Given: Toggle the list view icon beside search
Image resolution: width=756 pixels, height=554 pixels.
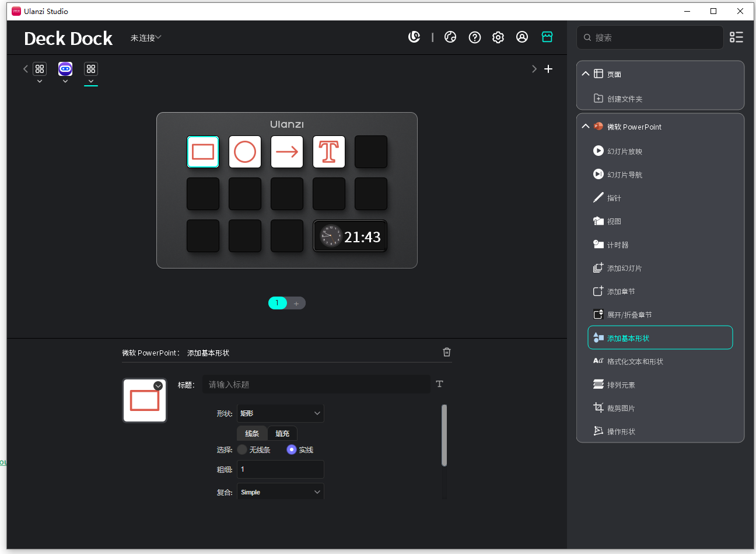Looking at the screenshot, I should [736, 37].
